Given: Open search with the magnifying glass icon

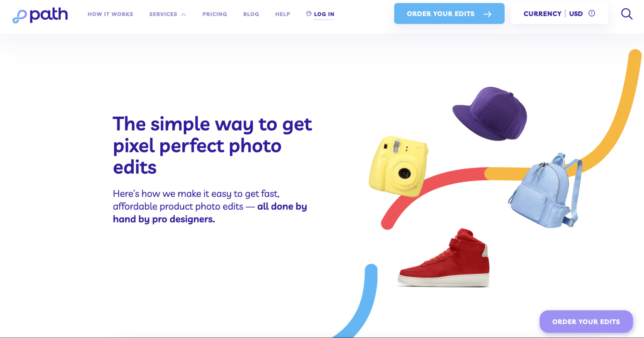Looking at the screenshot, I should pyautogui.click(x=627, y=14).
